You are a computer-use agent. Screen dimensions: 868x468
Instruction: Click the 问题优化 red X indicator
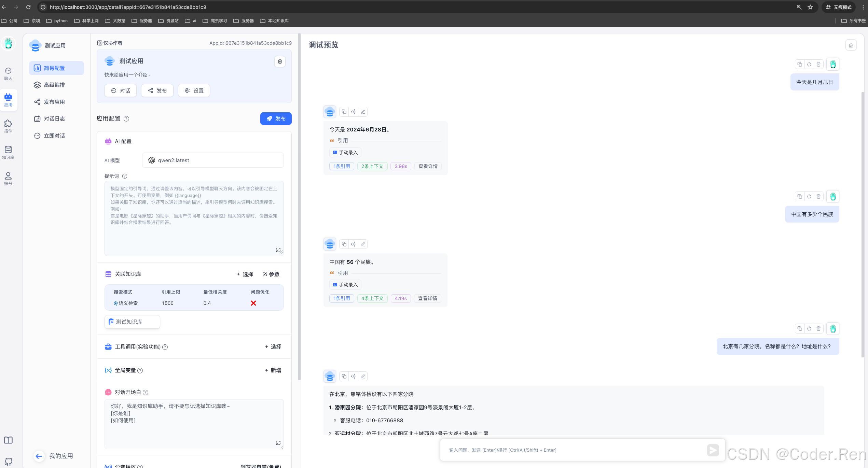(253, 303)
